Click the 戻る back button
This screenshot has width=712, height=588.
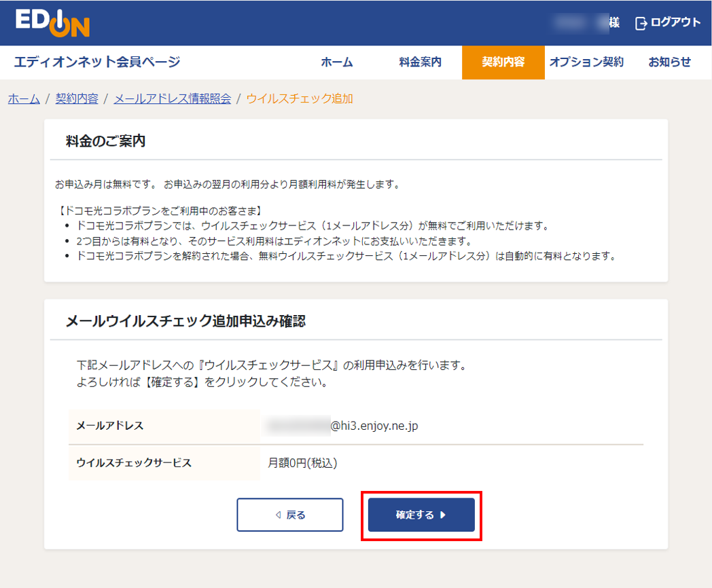289,515
